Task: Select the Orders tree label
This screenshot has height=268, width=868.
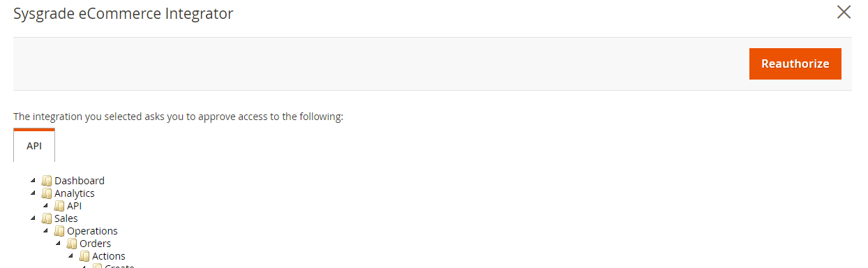Action: tap(96, 244)
